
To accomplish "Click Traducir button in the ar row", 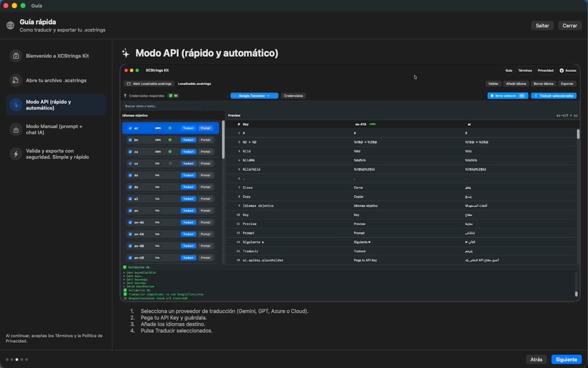I will coord(188,128).
